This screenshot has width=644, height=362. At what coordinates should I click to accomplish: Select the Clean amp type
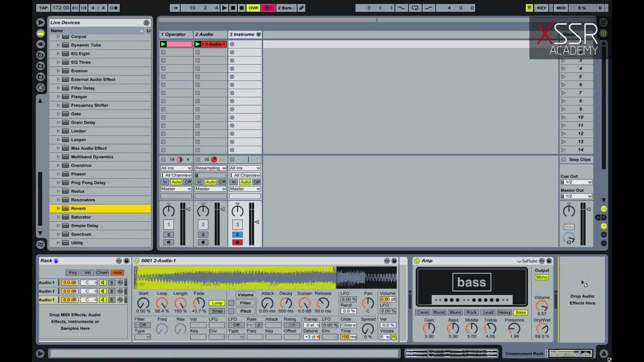(423, 313)
